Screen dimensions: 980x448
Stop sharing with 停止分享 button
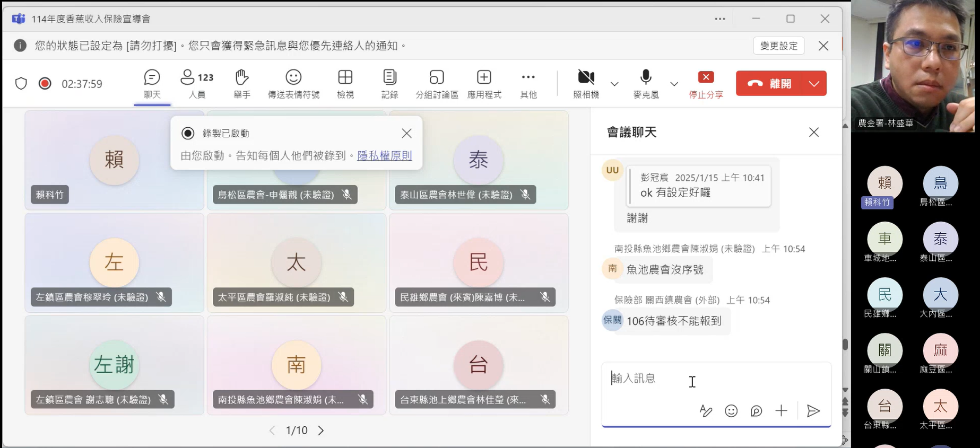click(x=706, y=84)
